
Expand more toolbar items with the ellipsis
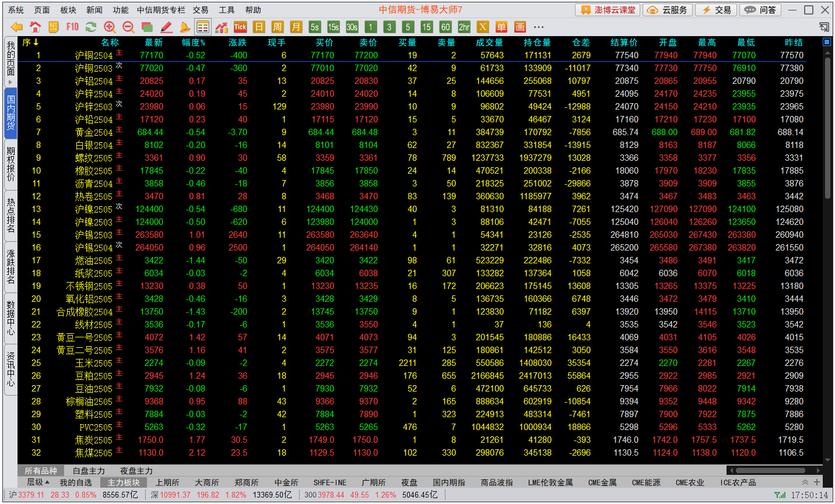click(538, 27)
